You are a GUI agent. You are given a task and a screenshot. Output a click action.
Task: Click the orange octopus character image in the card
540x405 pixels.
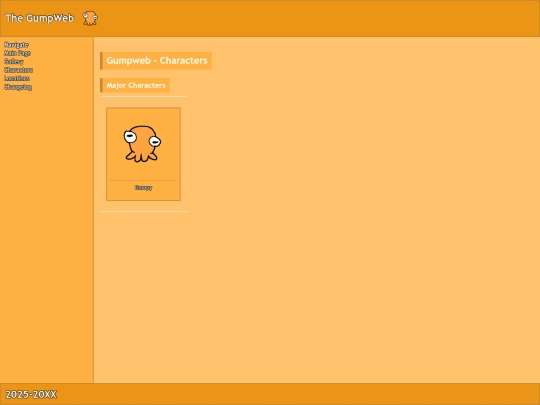point(142,144)
